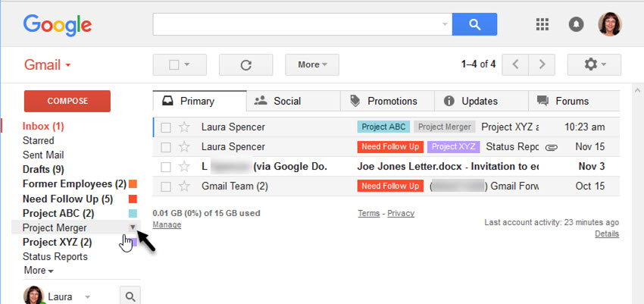Go to next page of emails
The width and height of the screenshot is (644, 304).
pos(542,64)
